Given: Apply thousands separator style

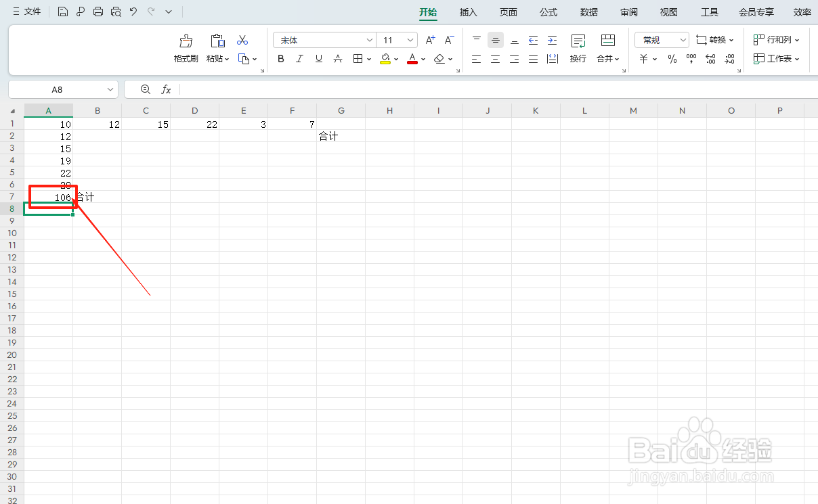Looking at the screenshot, I should 691,59.
